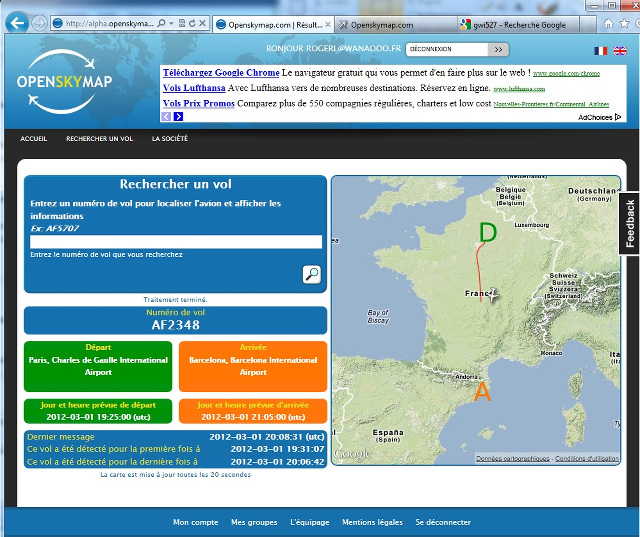The image size is (640, 537).
Task: Click the airplane icon on the map
Action: [493, 295]
